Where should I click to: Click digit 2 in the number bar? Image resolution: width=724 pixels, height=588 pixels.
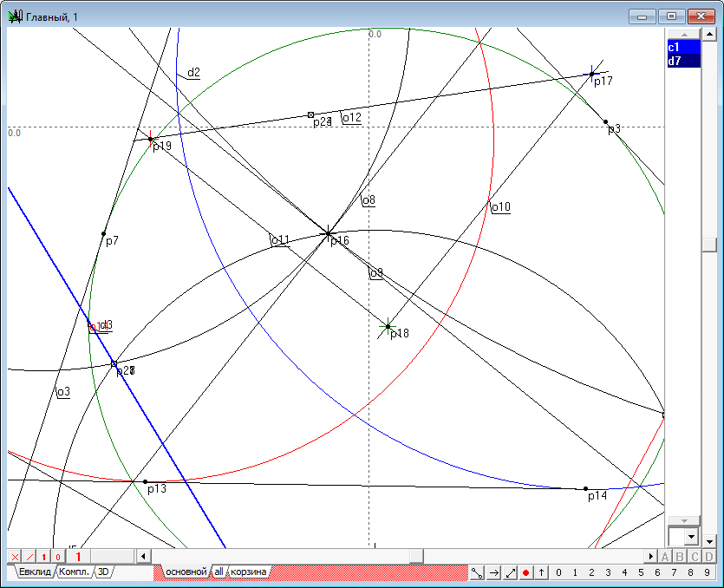[x=591, y=572]
